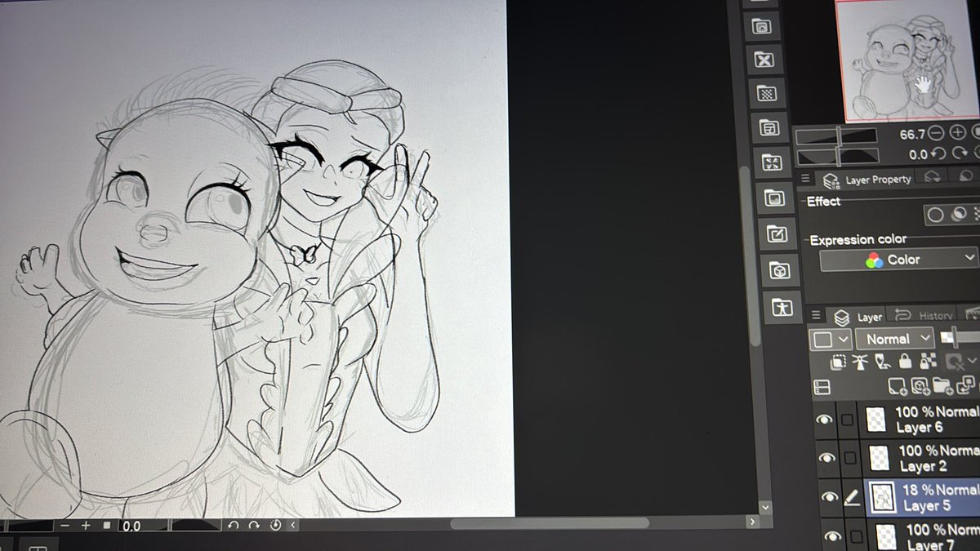Open the Expression color dropdown showing Color
The height and width of the screenshot is (551, 980).
898,259
